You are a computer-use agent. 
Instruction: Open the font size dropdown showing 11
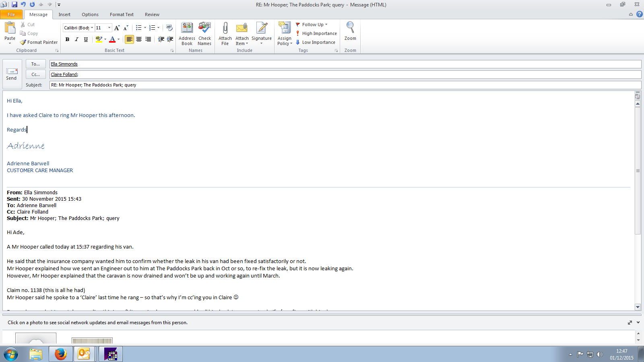click(x=109, y=28)
